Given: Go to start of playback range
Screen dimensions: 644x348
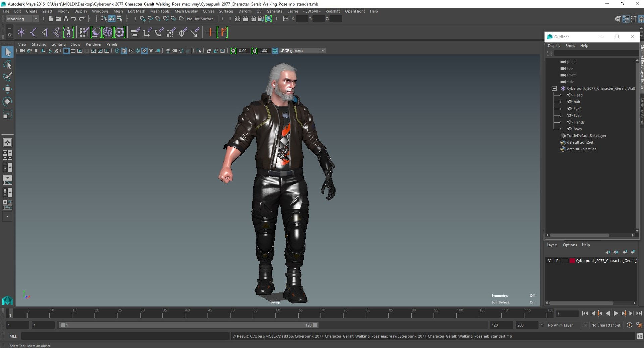Looking at the screenshot, I should pos(585,314).
